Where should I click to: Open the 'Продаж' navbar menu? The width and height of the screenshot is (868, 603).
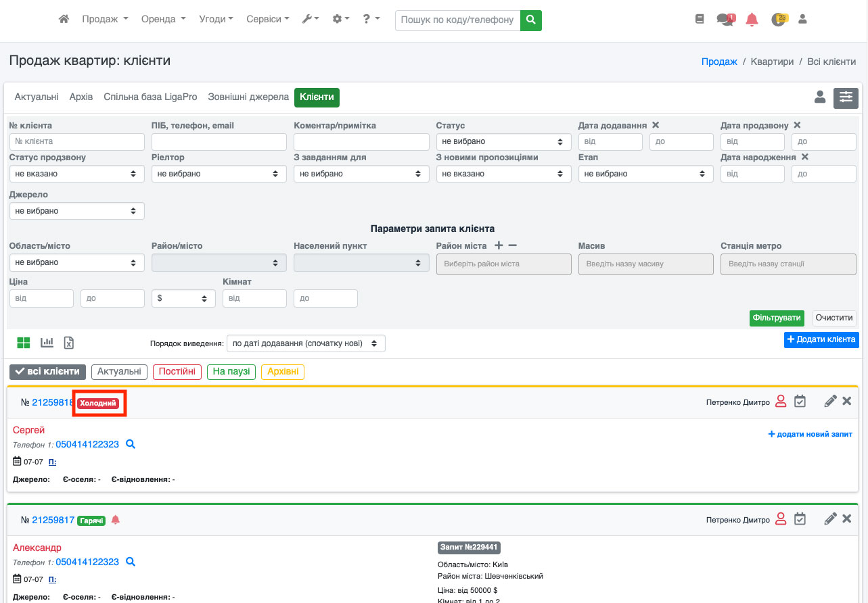[104, 20]
